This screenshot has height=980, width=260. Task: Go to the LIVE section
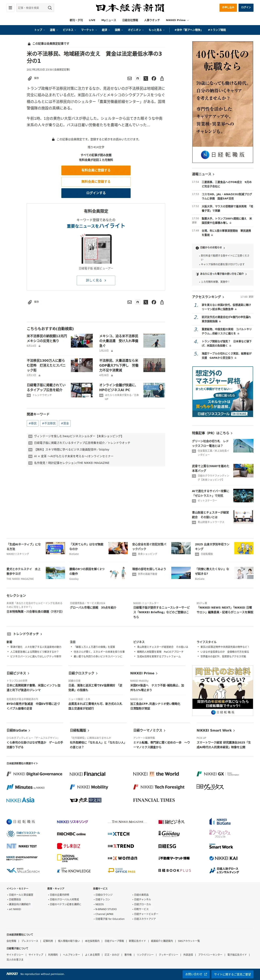[92, 20]
